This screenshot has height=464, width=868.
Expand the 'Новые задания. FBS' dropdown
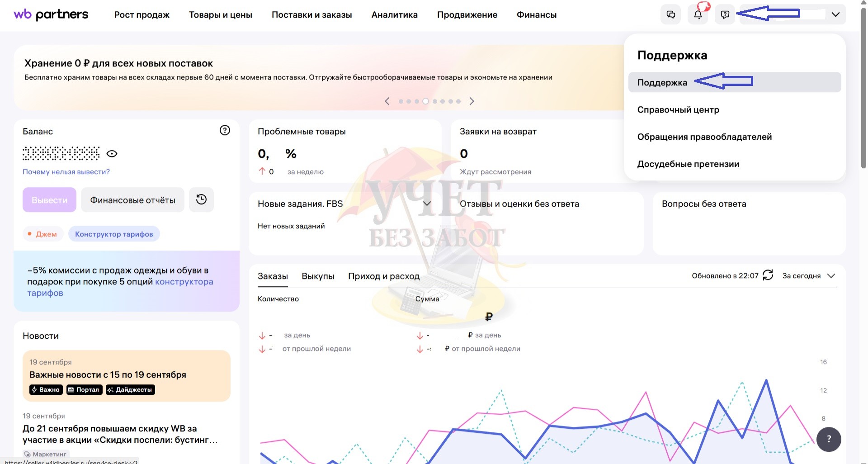tap(426, 204)
